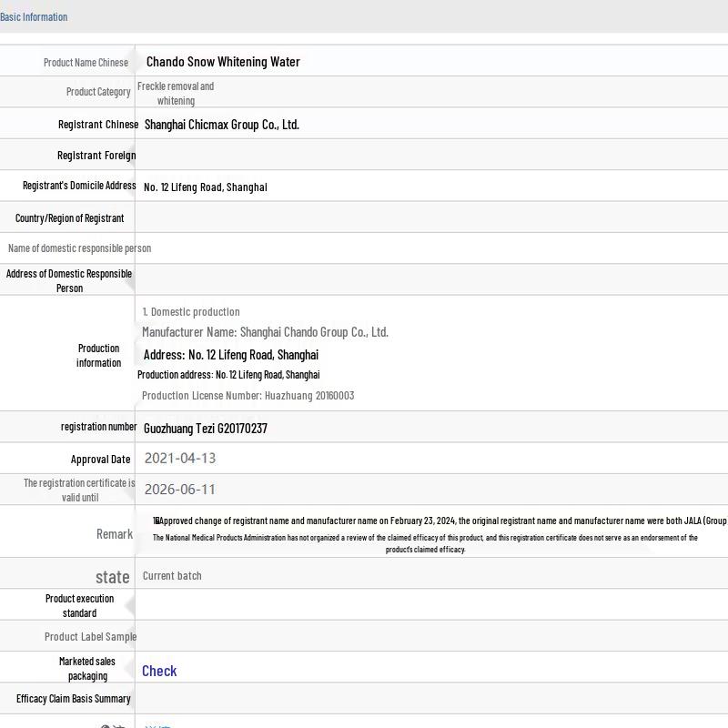Viewport: 728px width, 728px height.
Task: Click the Product Name Chinese label
Action: click(86, 63)
